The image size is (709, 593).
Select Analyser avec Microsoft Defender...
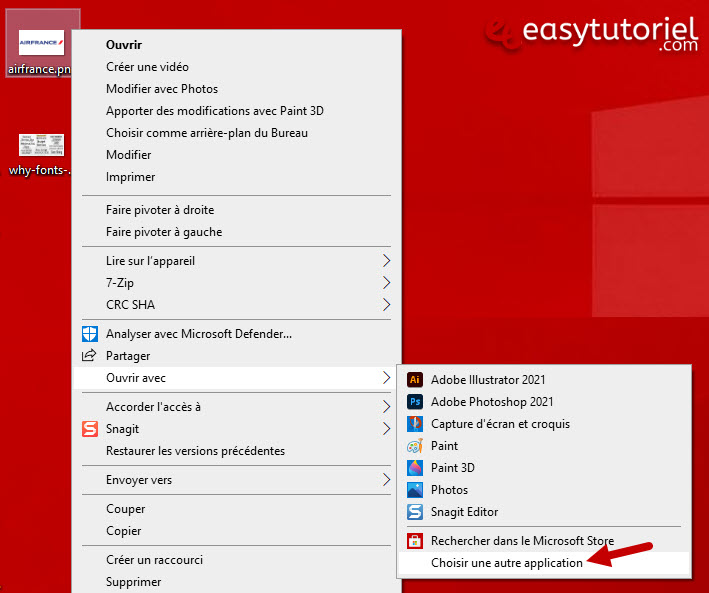[x=236, y=334]
